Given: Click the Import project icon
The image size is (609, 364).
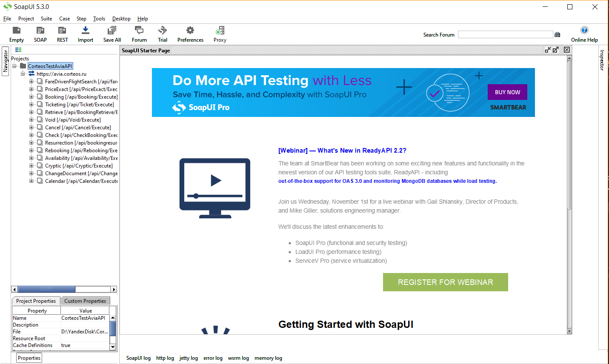Looking at the screenshot, I should (86, 31).
